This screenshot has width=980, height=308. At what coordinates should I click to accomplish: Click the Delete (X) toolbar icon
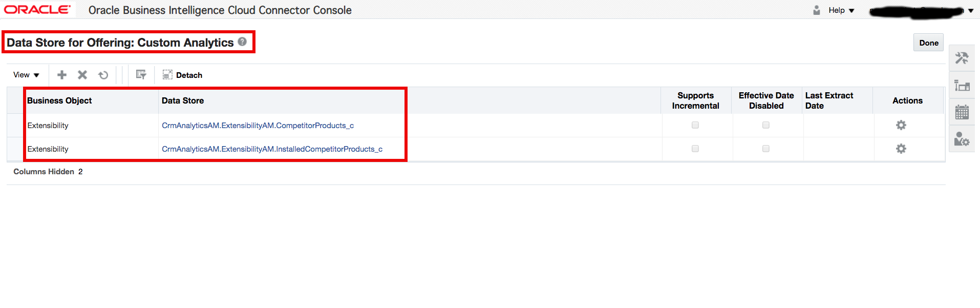pos(82,75)
